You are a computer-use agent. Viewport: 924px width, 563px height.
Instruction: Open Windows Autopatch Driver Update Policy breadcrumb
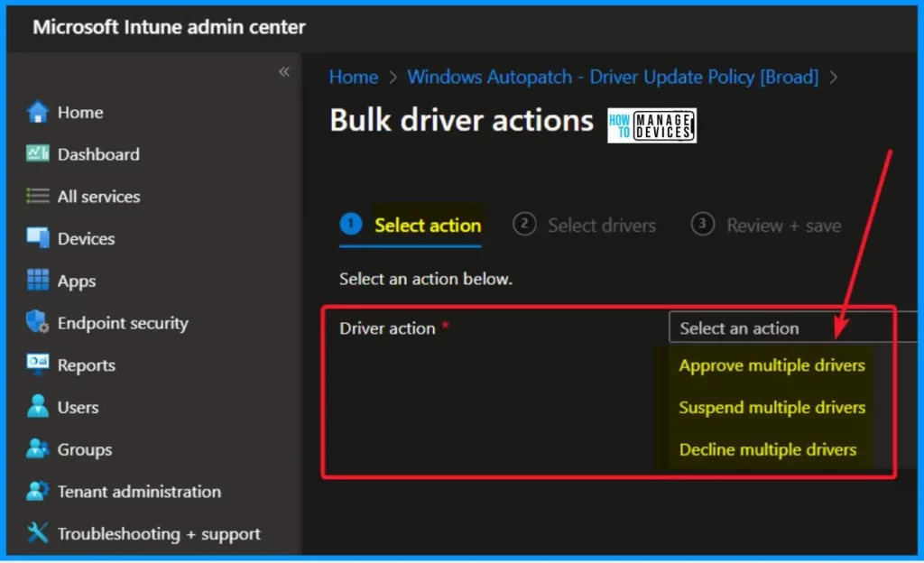[613, 77]
